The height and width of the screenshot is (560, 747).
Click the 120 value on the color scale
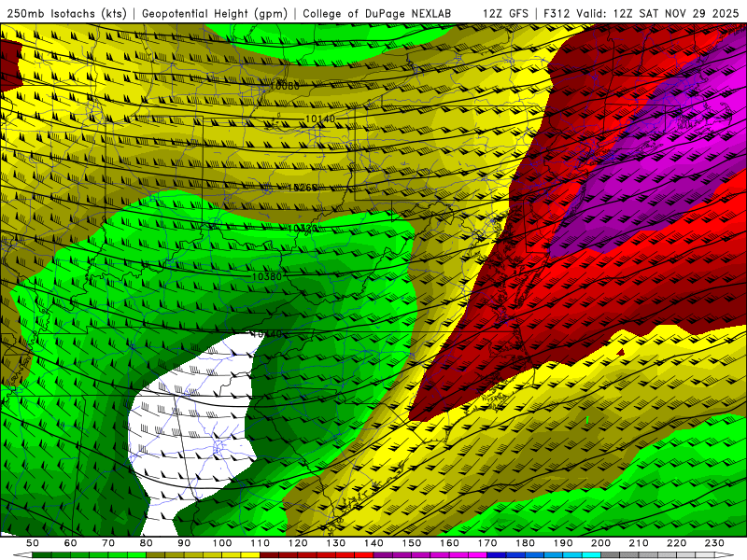pyautogui.click(x=298, y=543)
